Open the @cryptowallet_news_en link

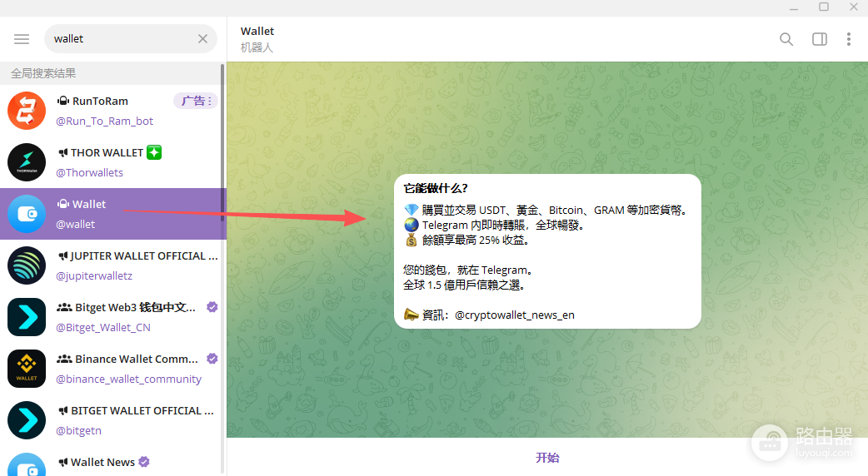pyautogui.click(x=514, y=315)
